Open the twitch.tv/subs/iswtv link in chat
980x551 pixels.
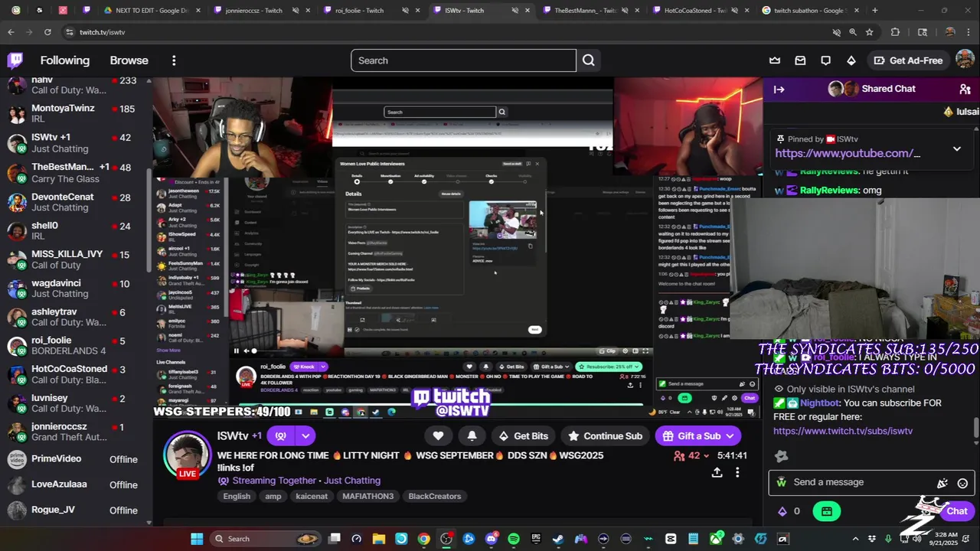(843, 431)
